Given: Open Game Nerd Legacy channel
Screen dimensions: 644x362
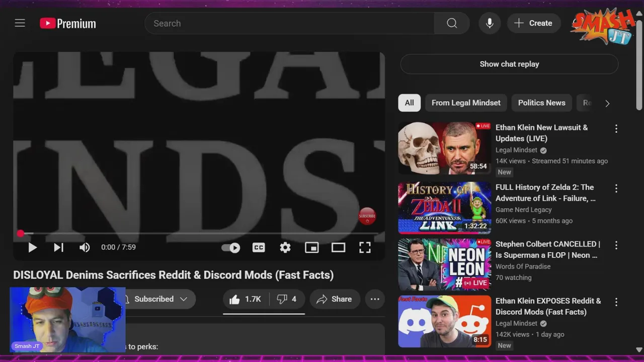Looking at the screenshot, I should point(524,210).
